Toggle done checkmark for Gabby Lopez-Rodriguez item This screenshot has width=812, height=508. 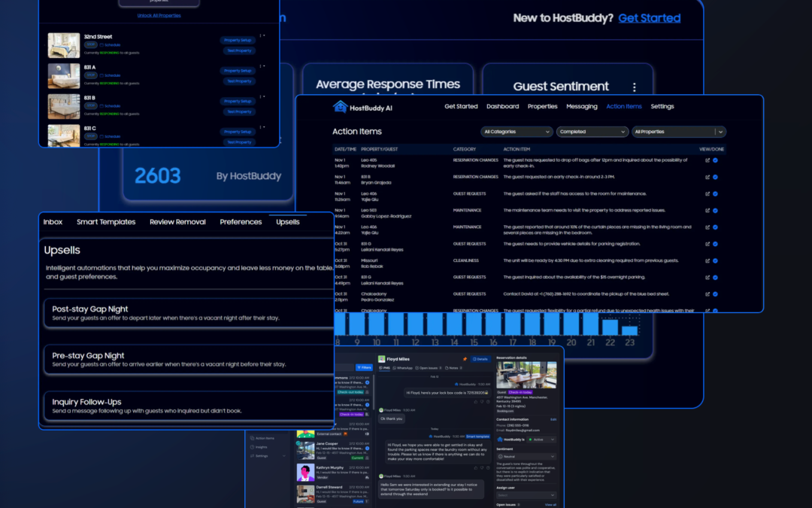click(715, 211)
